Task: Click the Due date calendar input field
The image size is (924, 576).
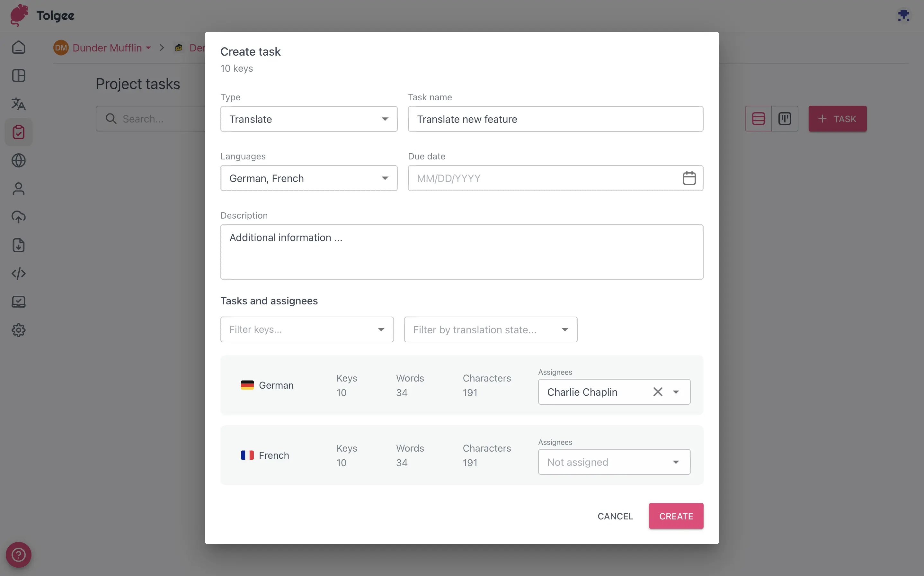Action: 555,177
